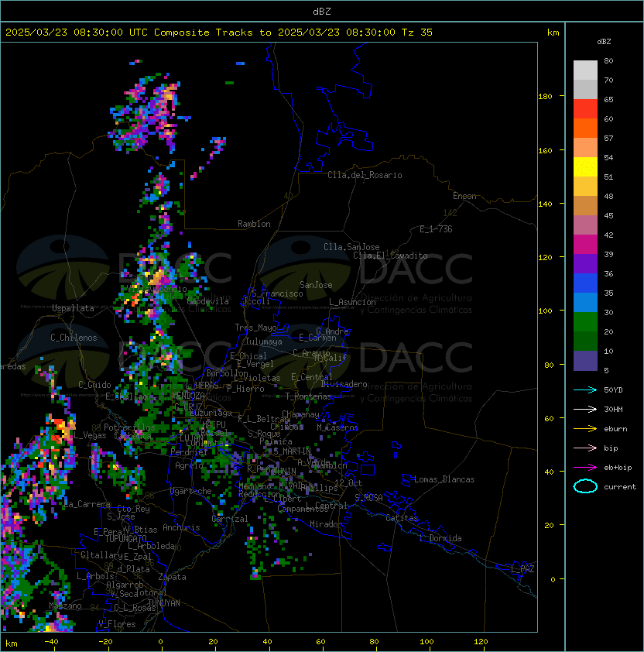Click the 'La_Carrera' map label
This screenshot has width=644, height=652.
[x=87, y=504]
